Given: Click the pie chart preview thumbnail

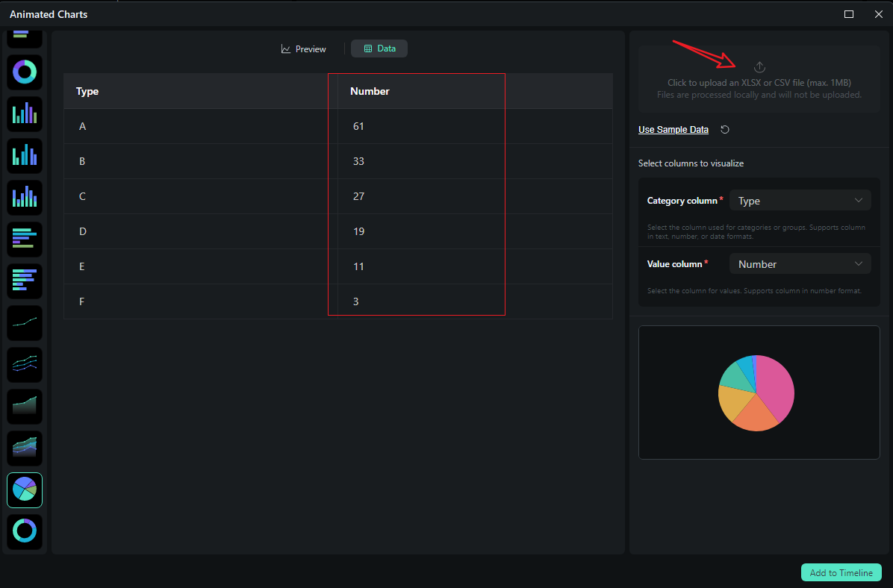Looking at the screenshot, I should click(756, 392).
